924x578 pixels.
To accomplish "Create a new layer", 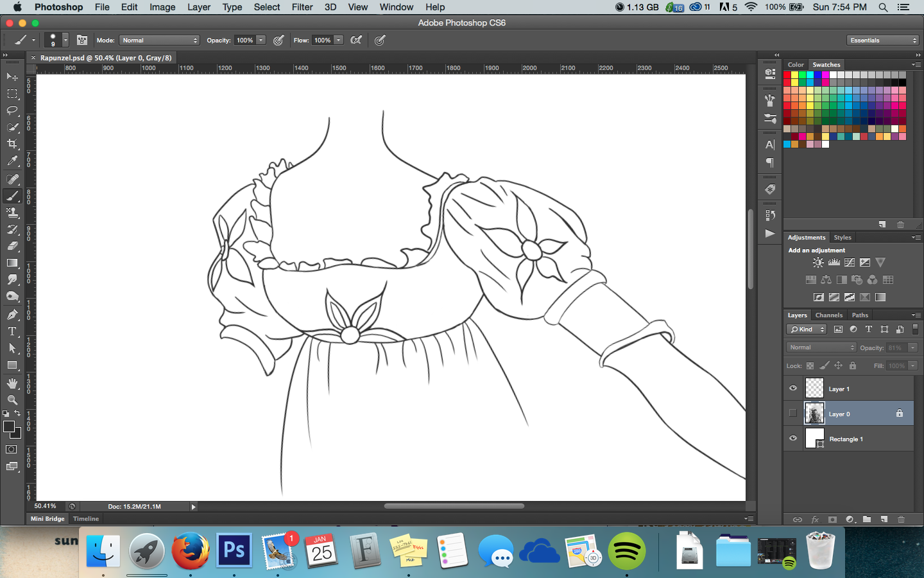I will [884, 520].
